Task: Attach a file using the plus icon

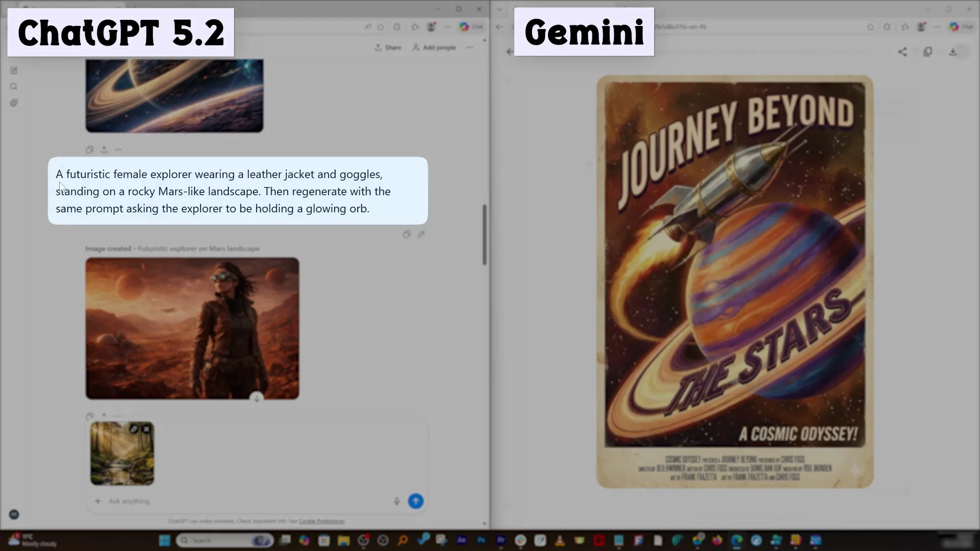Action: 97,501
